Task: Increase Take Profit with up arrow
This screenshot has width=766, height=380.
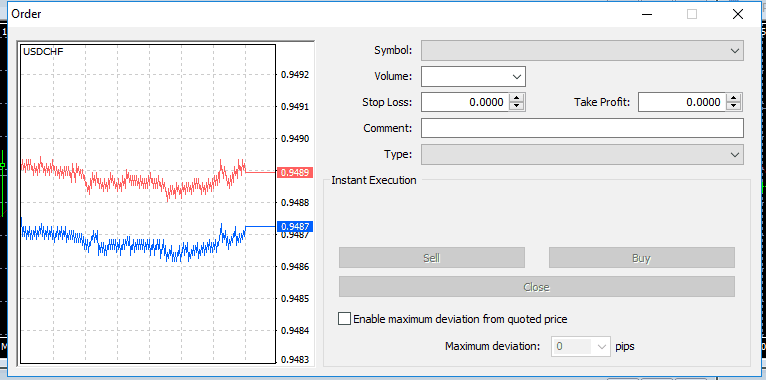Action: tap(734, 98)
